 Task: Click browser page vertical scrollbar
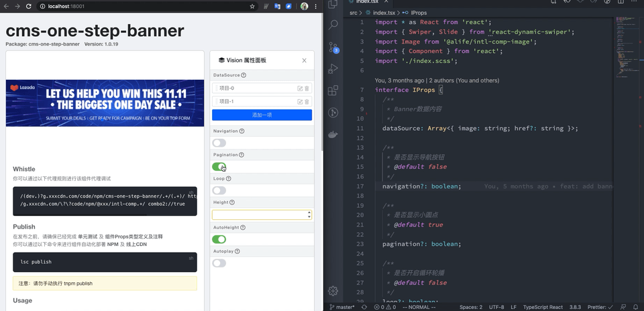[321, 82]
